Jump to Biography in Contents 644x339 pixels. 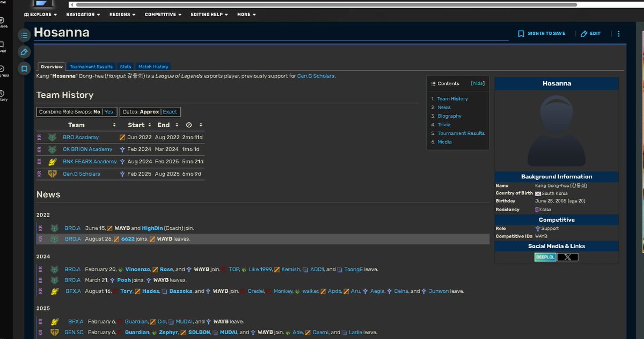coord(450,116)
